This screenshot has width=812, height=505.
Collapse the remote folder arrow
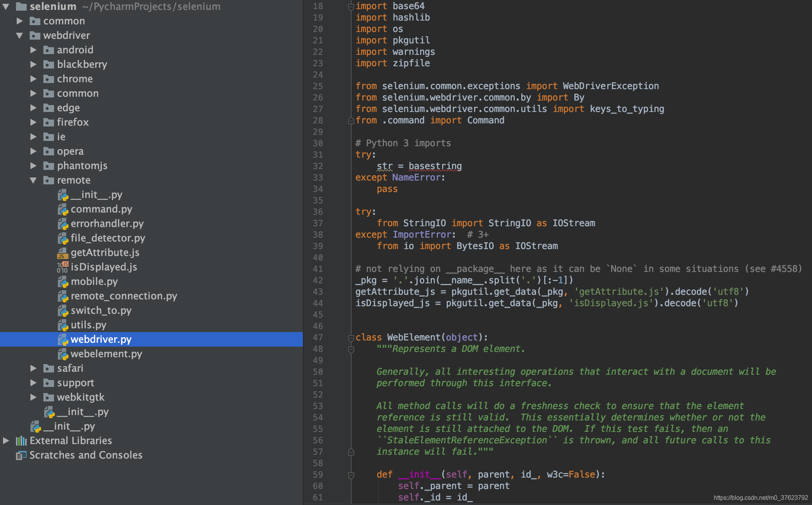pyautogui.click(x=33, y=180)
